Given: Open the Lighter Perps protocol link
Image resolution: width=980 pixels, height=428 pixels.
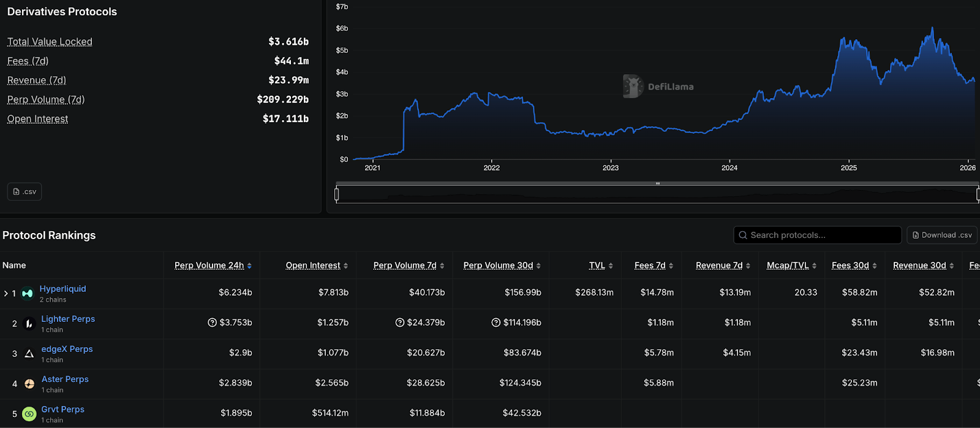Looking at the screenshot, I should click(x=68, y=319).
